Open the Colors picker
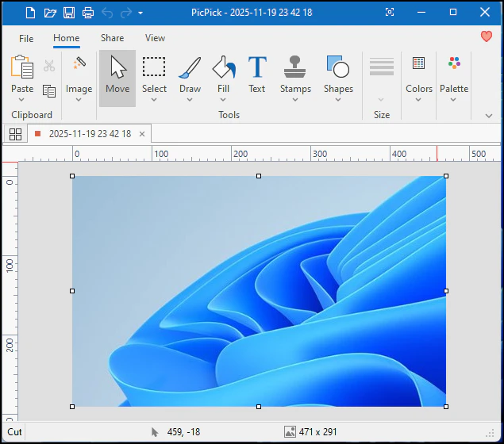Image resolution: width=504 pixels, height=444 pixels. pos(419,77)
